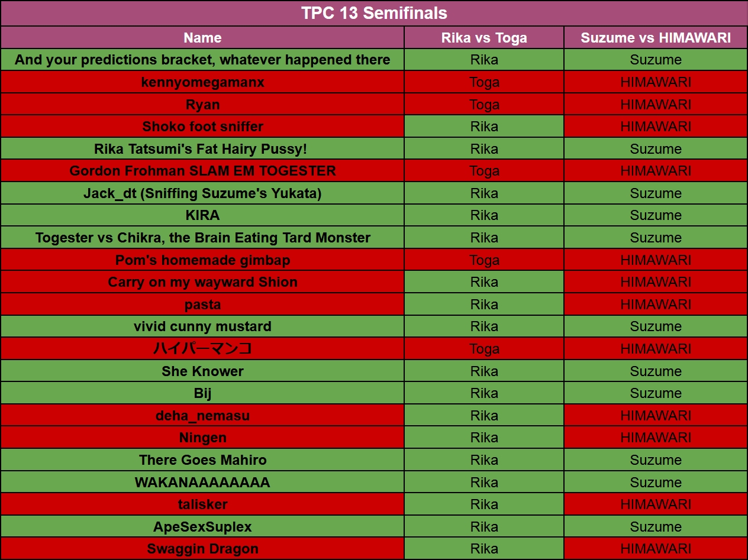Select the ApeSexSuplex name cell
The height and width of the screenshot is (560, 748).
tap(202, 527)
